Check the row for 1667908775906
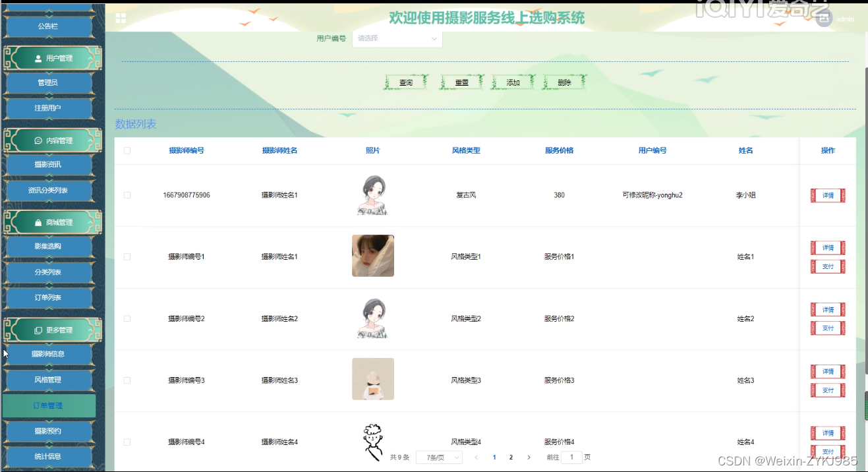This screenshot has height=472, width=868. click(x=127, y=195)
